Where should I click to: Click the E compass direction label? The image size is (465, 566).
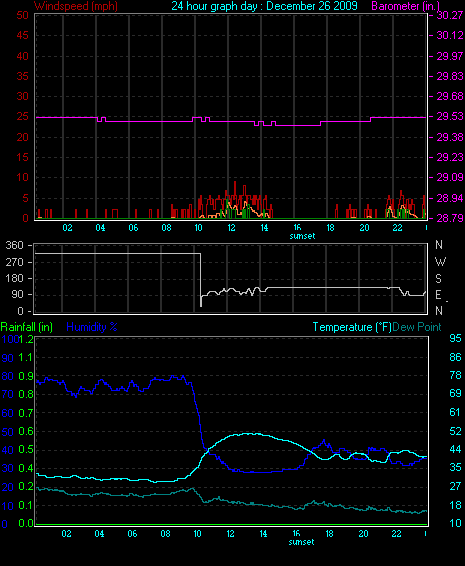point(438,295)
